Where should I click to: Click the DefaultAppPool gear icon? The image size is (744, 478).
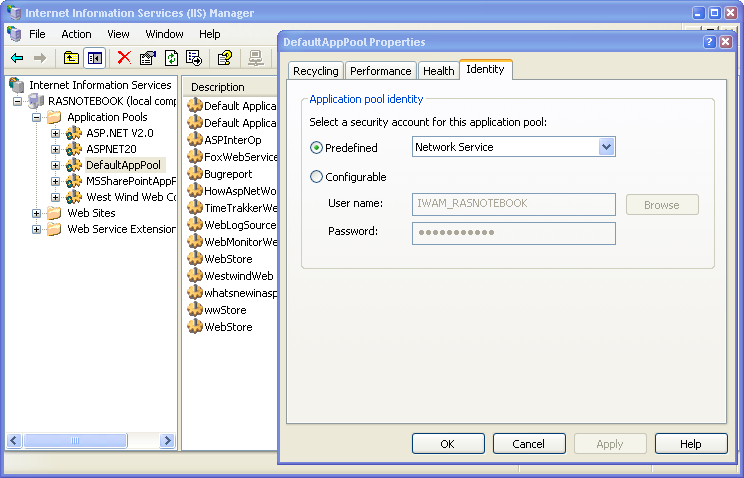point(74,165)
